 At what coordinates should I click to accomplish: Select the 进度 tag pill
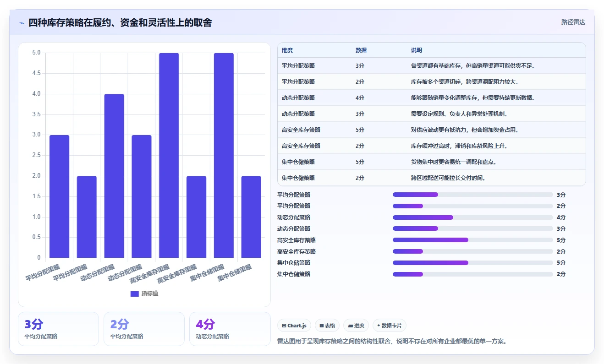tap(356, 326)
